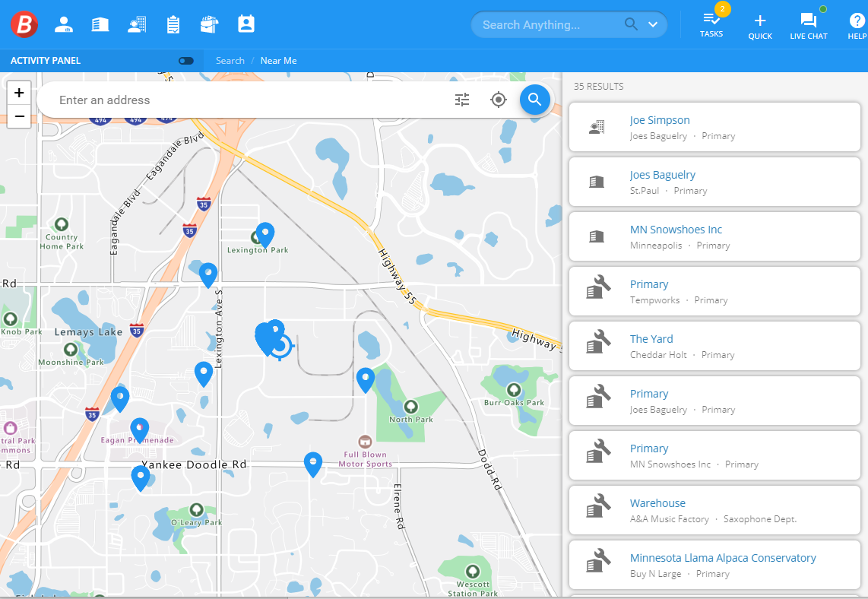This screenshot has width=868, height=599.
Task: Open the Bullhorn B logo home
Action: (24, 24)
